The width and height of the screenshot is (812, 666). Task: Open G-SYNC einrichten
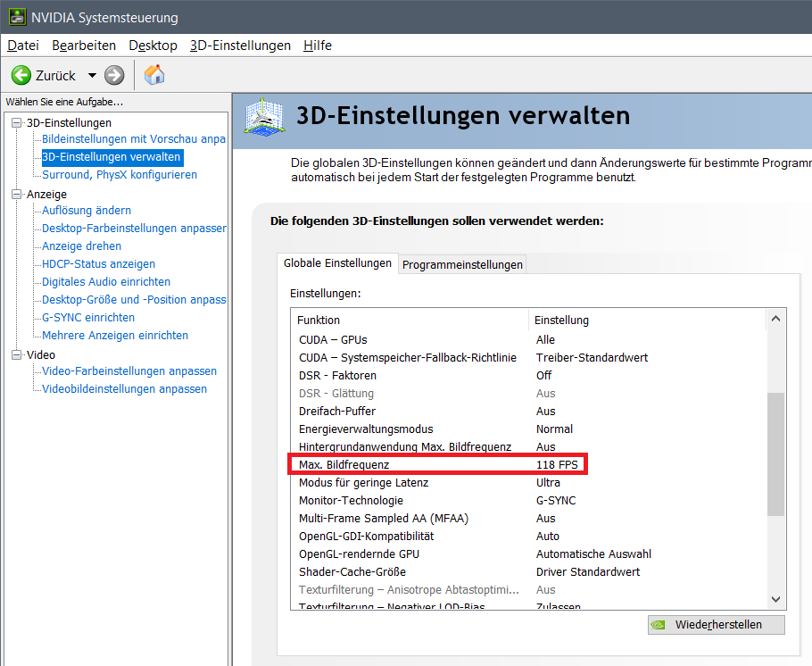[x=88, y=318]
